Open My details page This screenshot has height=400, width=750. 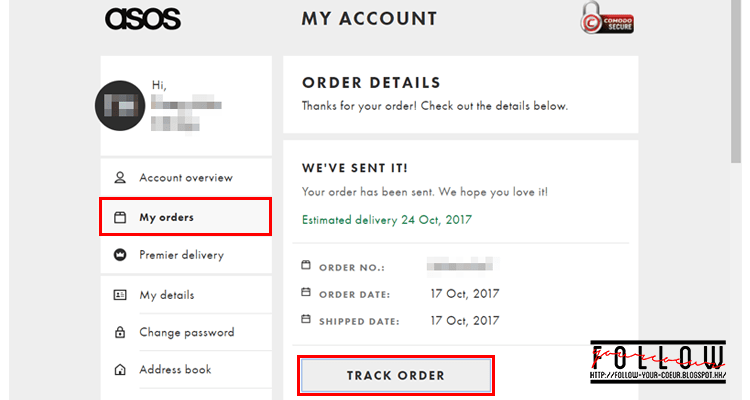pos(167,295)
